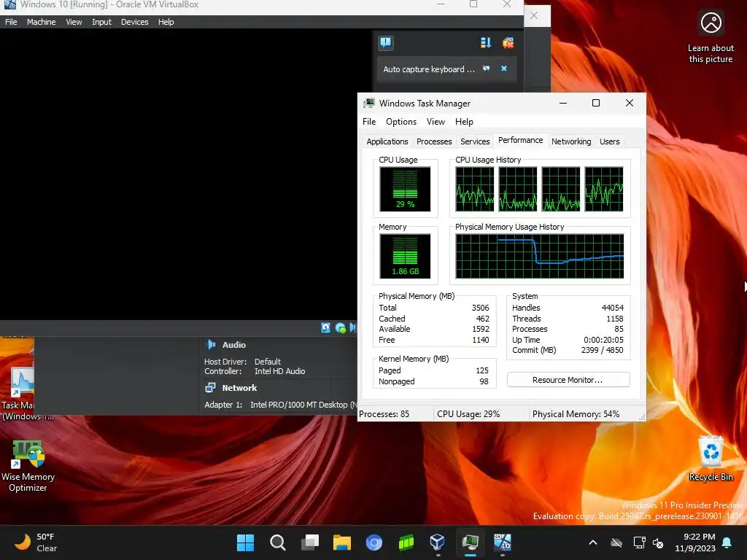Viewport: 747px width, 560px height.
Task: Switch to the Applications tab
Action: (x=387, y=141)
